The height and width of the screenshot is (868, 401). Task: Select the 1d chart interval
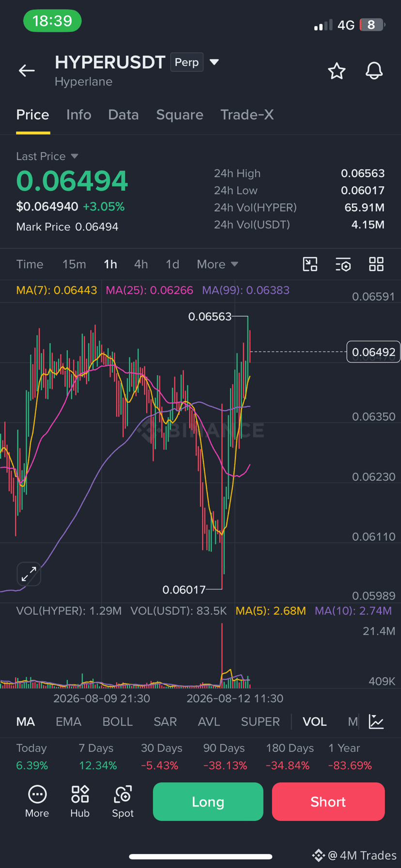pos(172,264)
